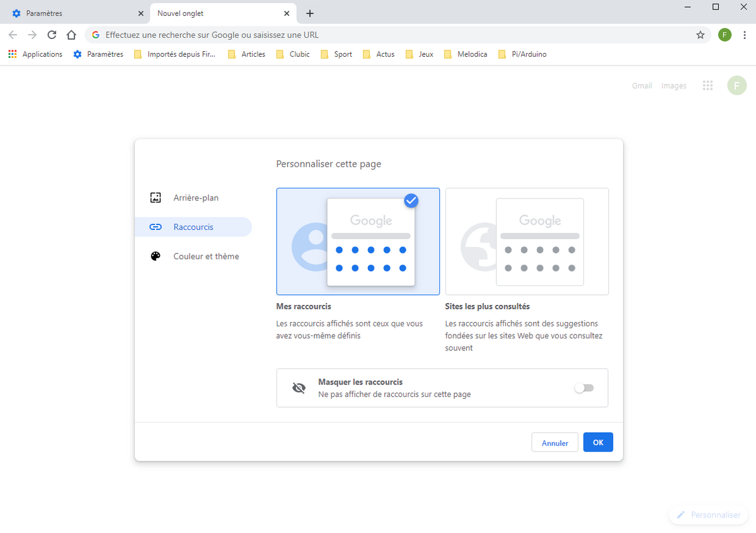
Task: Click the Couleur et thème palette icon
Action: click(x=156, y=256)
